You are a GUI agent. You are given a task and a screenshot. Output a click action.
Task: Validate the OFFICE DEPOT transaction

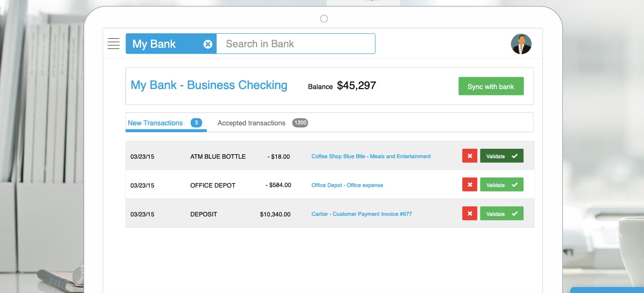tap(502, 185)
